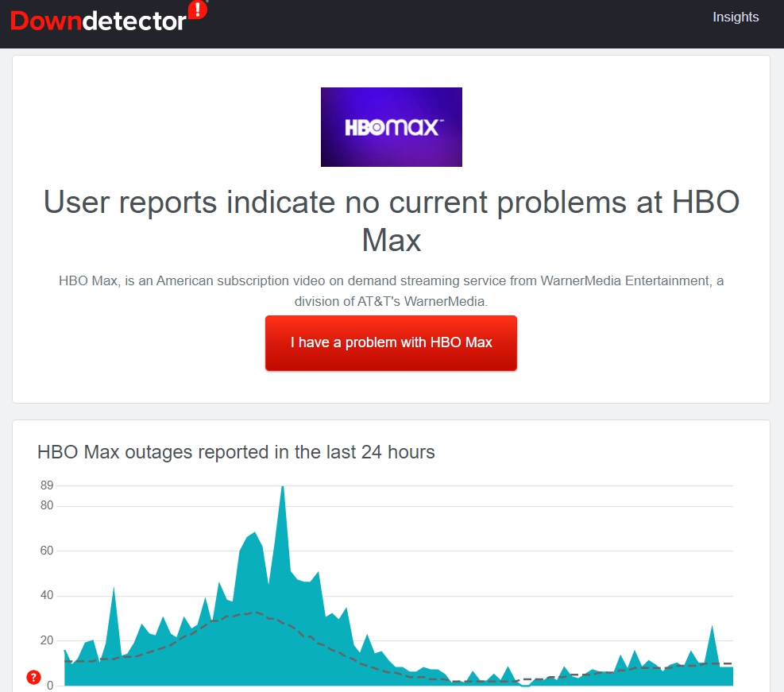This screenshot has width=784, height=692.
Task: Click the y-axis label 80
Action: (47, 505)
